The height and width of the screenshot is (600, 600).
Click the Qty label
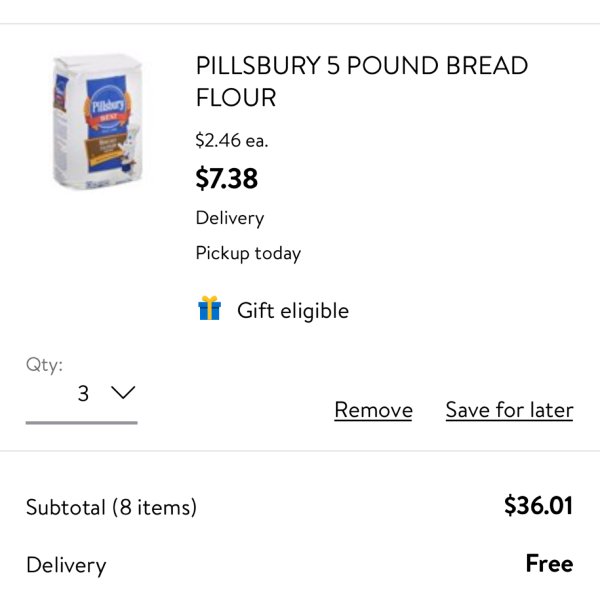pyautogui.click(x=44, y=365)
